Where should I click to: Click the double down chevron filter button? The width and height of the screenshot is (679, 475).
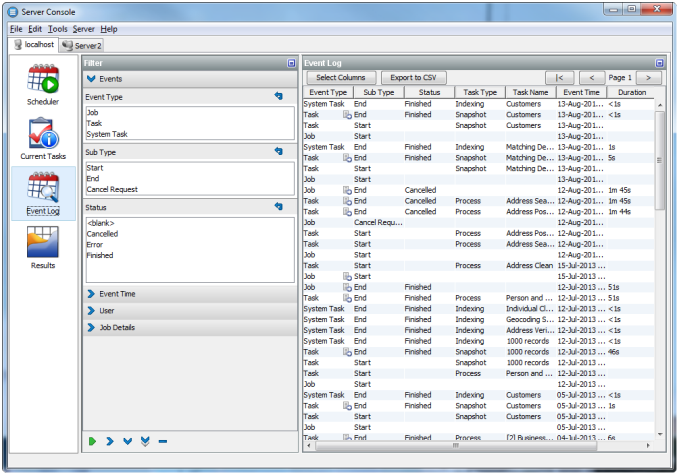[145, 441]
